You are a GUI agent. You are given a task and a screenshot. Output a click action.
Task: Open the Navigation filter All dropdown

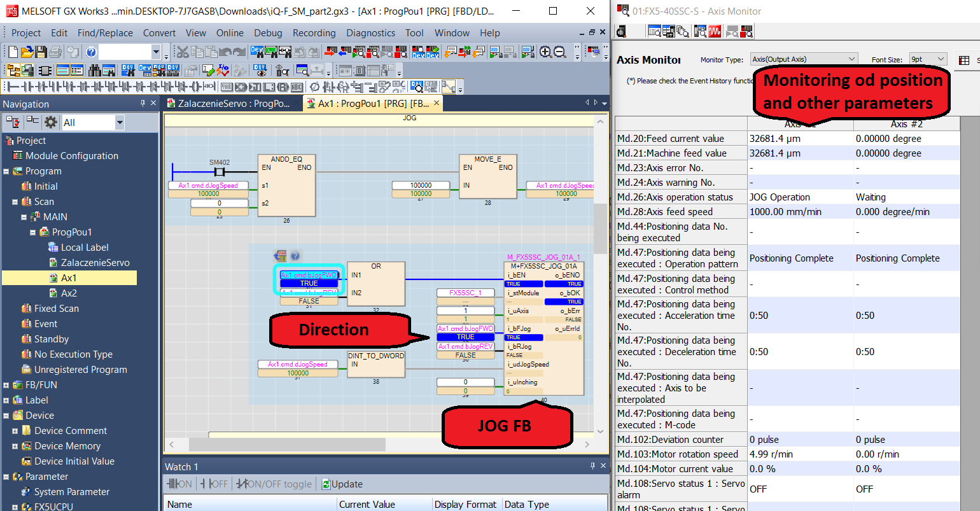click(x=119, y=122)
